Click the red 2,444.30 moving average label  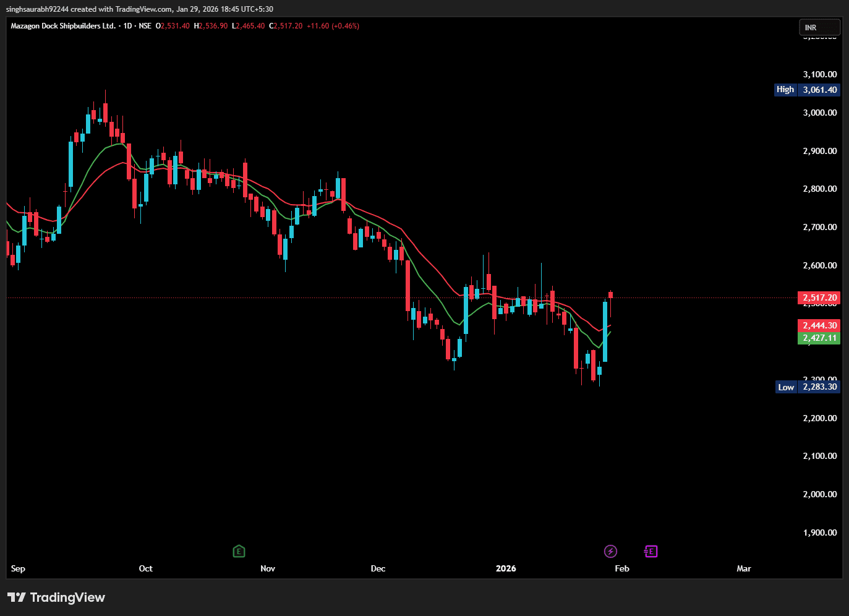(819, 325)
